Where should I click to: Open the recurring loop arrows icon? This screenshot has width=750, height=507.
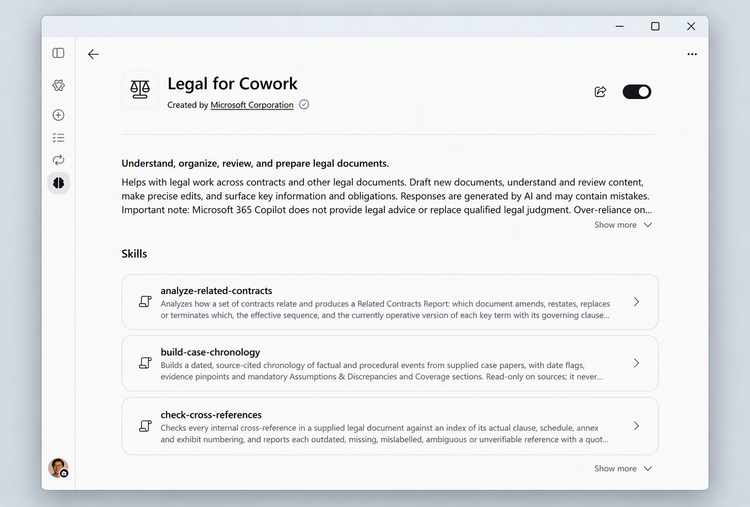[x=58, y=160]
